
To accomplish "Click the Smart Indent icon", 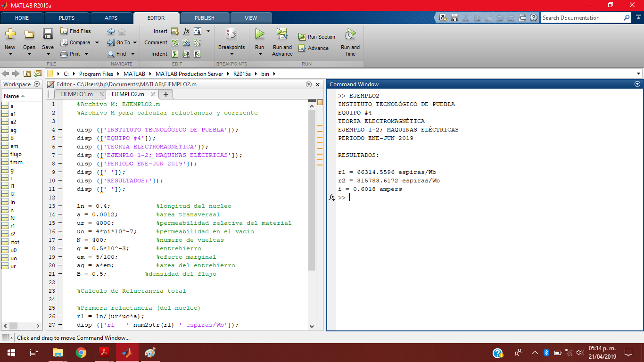I will pos(174,53).
